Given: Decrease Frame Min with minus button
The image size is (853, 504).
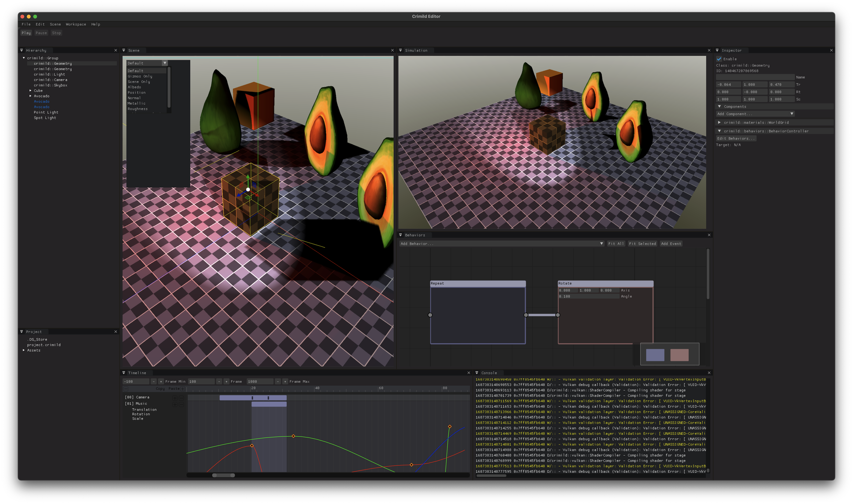Looking at the screenshot, I should click(x=154, y=382).
